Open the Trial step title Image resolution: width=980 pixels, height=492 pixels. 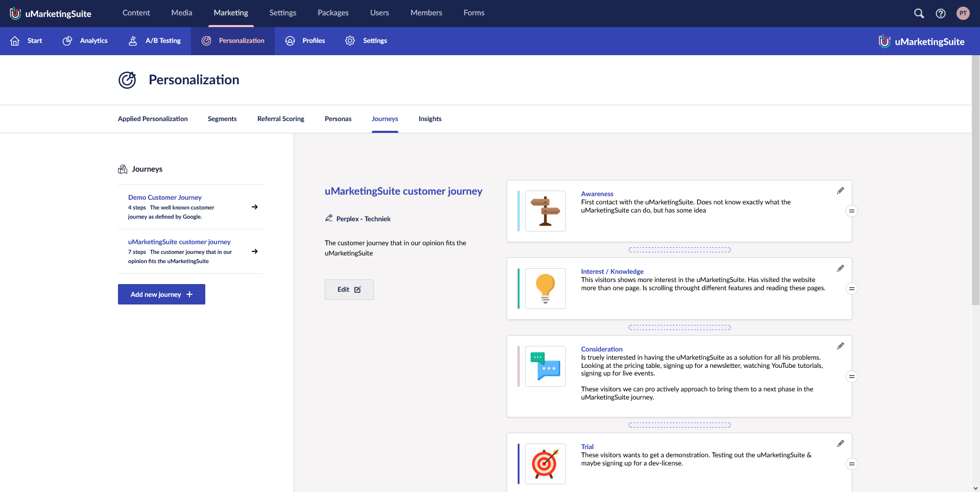pyautogui.click(x=587, y=447)
